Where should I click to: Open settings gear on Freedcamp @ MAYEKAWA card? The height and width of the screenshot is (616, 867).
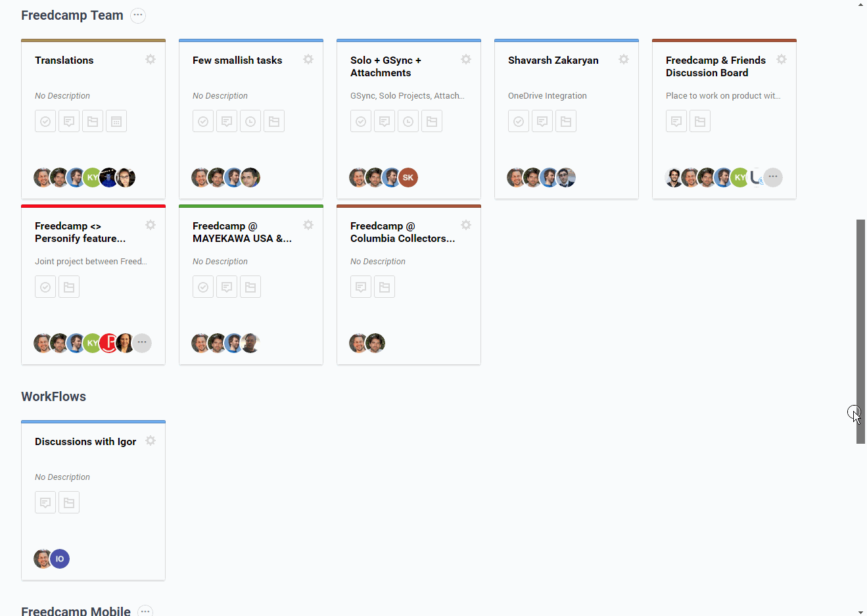point(308,225)
